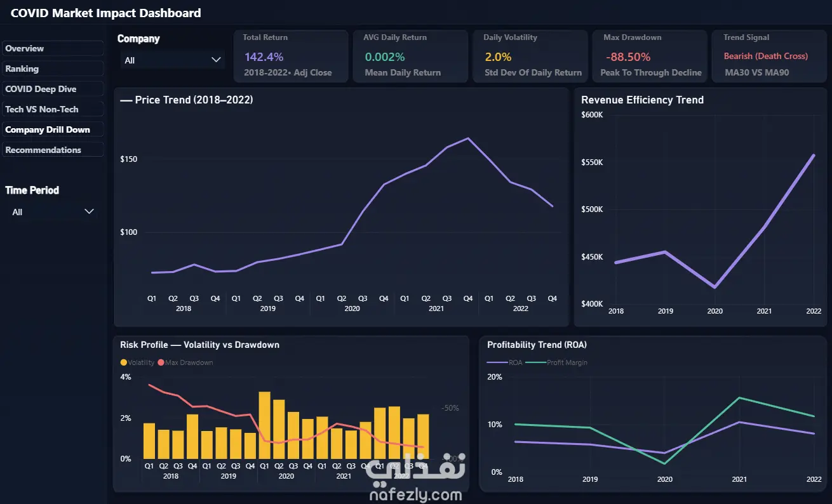Go to the Overview page
The image size is (832, 504).
tap(53, 48)
